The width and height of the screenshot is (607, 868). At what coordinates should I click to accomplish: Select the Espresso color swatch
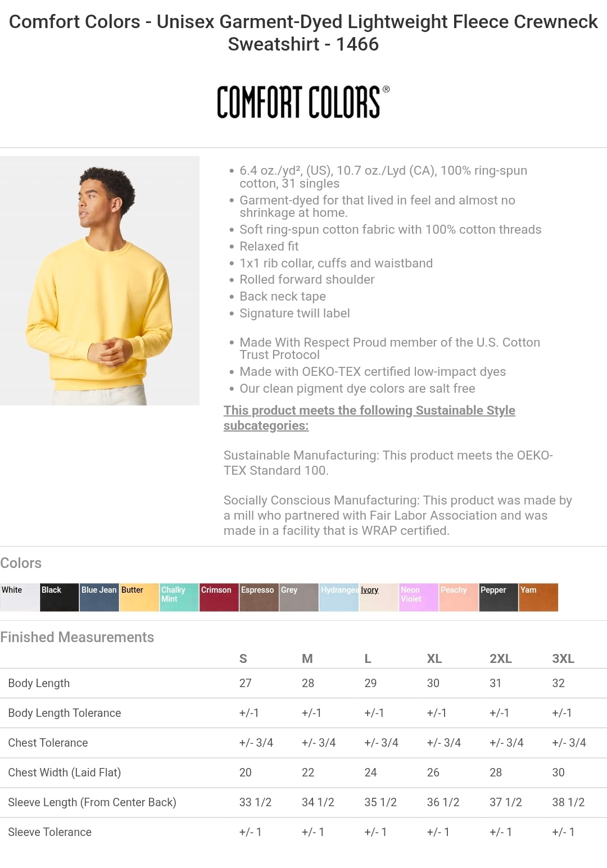(x=259, y=597)
